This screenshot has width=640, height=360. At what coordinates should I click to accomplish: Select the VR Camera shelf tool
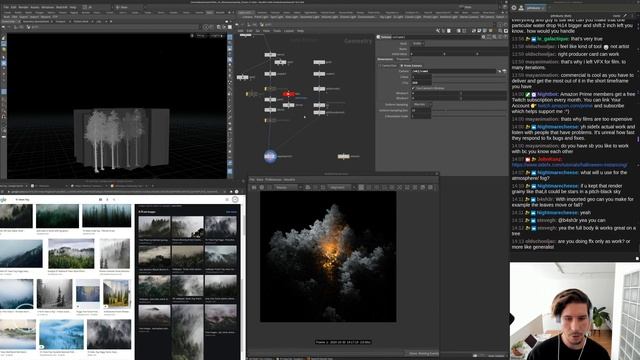click(487, 17)
